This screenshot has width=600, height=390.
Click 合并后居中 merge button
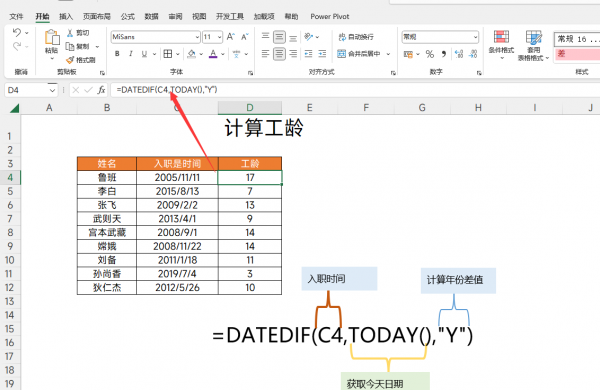[x=359, y=54]
